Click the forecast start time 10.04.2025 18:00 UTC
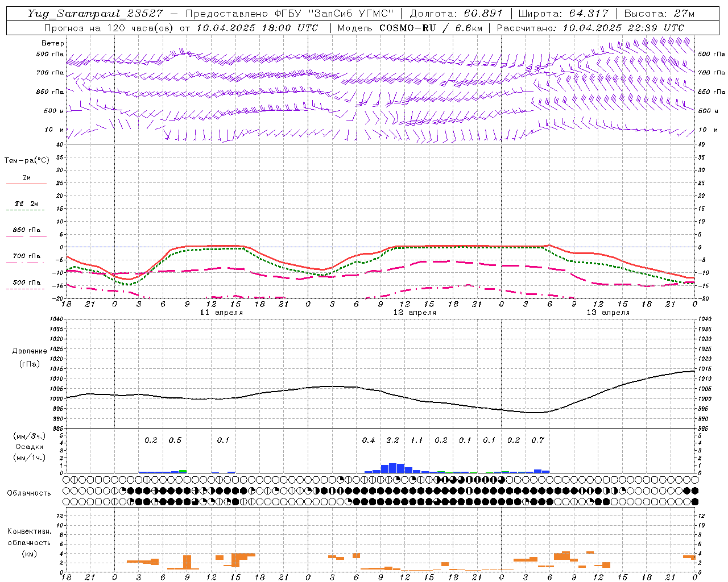 [257, 28]
